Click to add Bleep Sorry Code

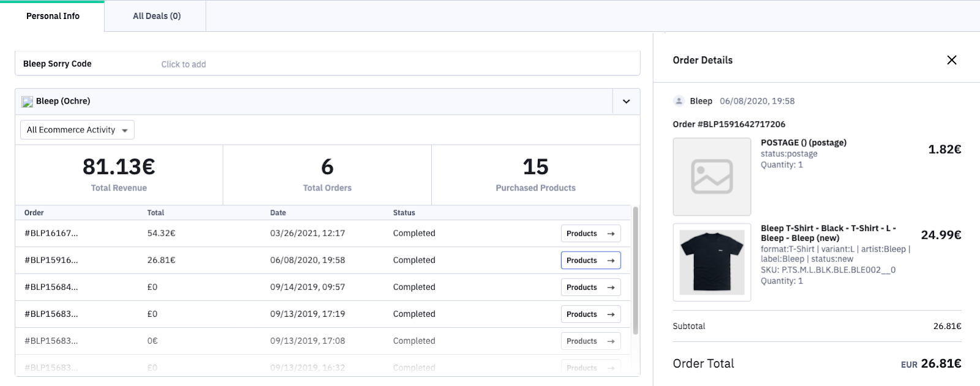184,64
